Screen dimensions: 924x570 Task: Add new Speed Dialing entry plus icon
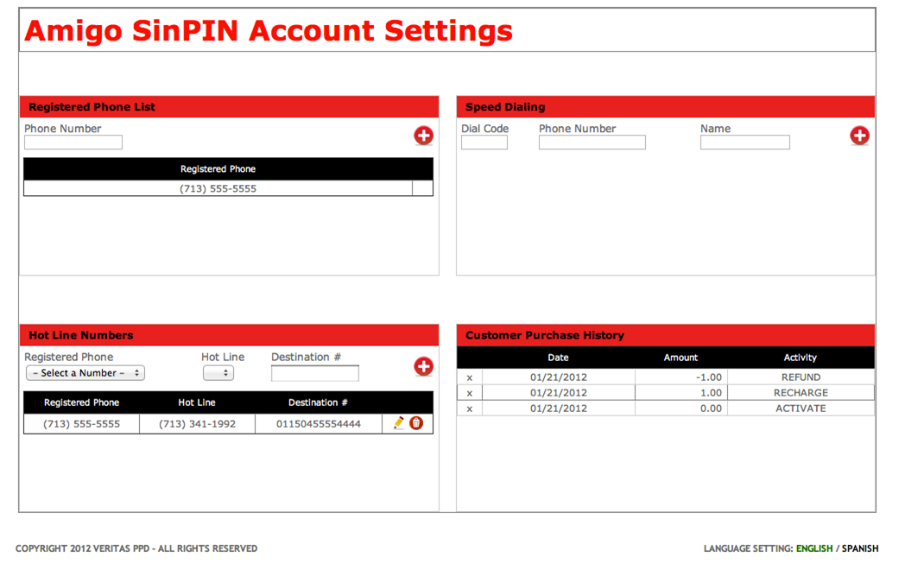(x=859, y=136)
